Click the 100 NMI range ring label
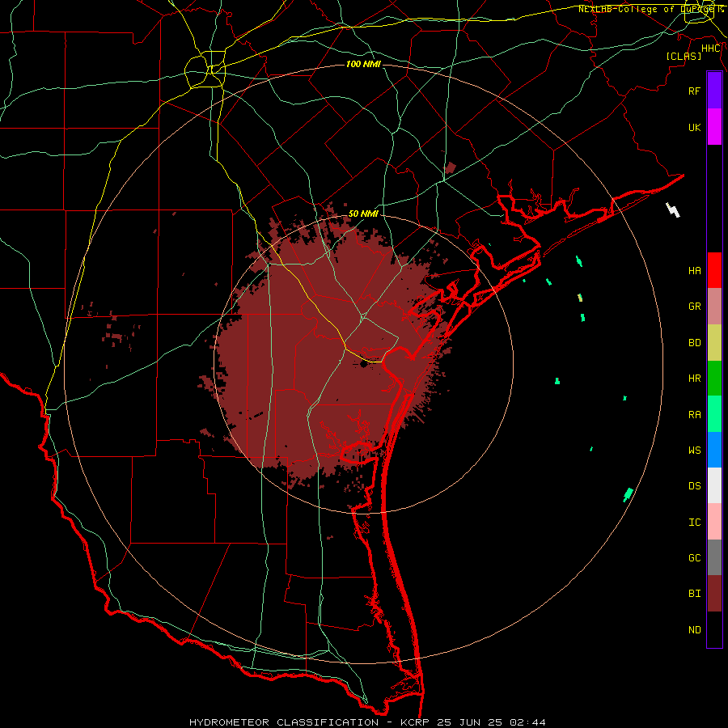 pyautogui.click(x=363, y=64)
